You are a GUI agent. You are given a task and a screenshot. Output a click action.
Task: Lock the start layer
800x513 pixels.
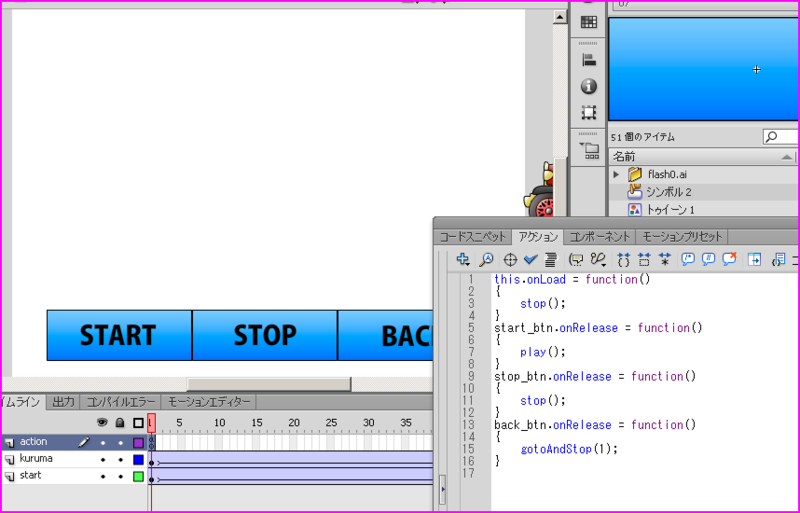coord(120,476)
